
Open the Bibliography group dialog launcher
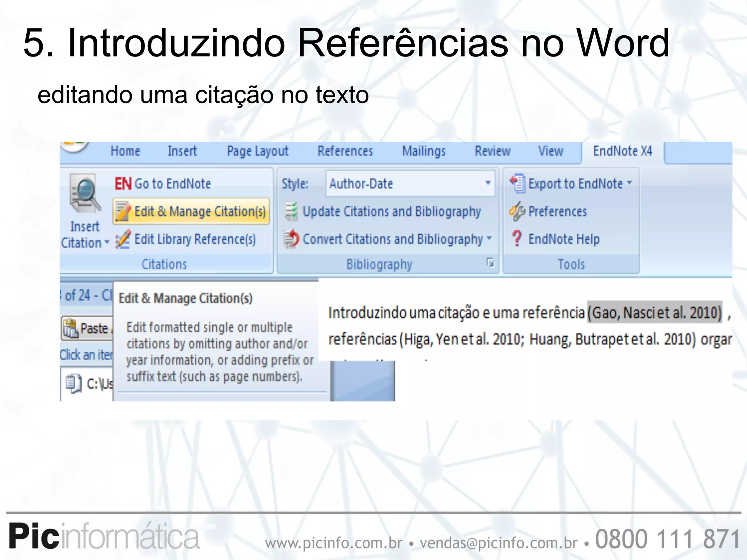pos(491,262)
